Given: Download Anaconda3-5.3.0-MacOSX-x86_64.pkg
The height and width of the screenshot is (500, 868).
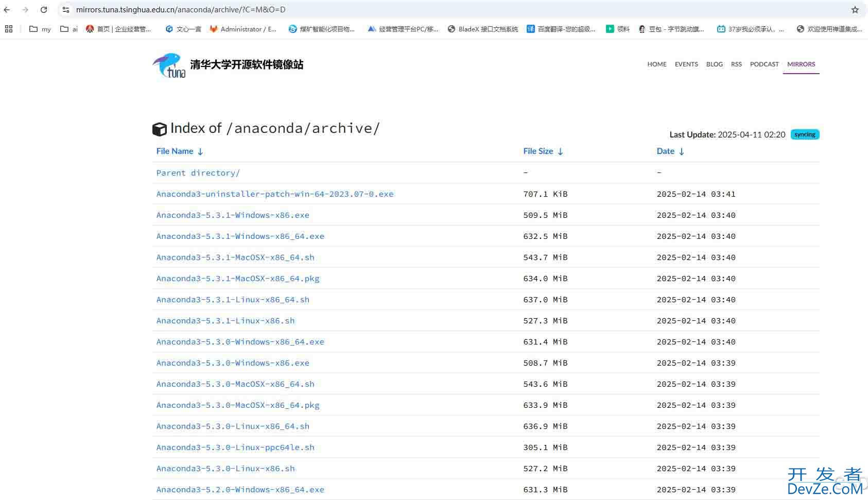Looking at the screenshot, I should (238, 405).
